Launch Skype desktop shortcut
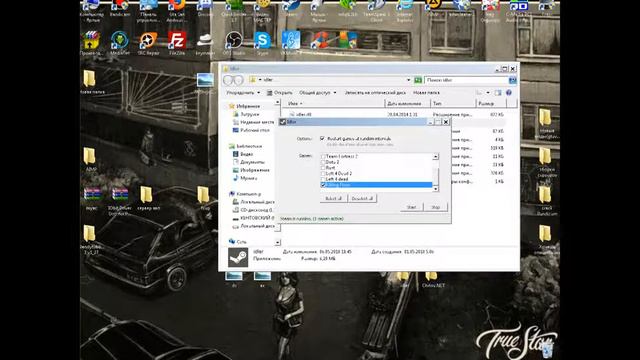Viewport: 640px width, 360px height. pos(262,41)
